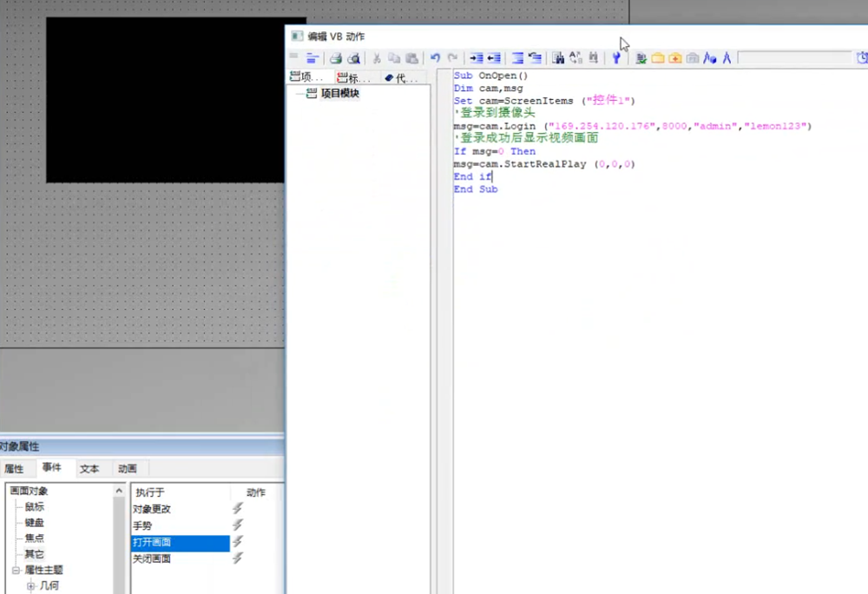Click the decrease indent icon
Viewport: 868px width, 594px height.
[493, 58]
